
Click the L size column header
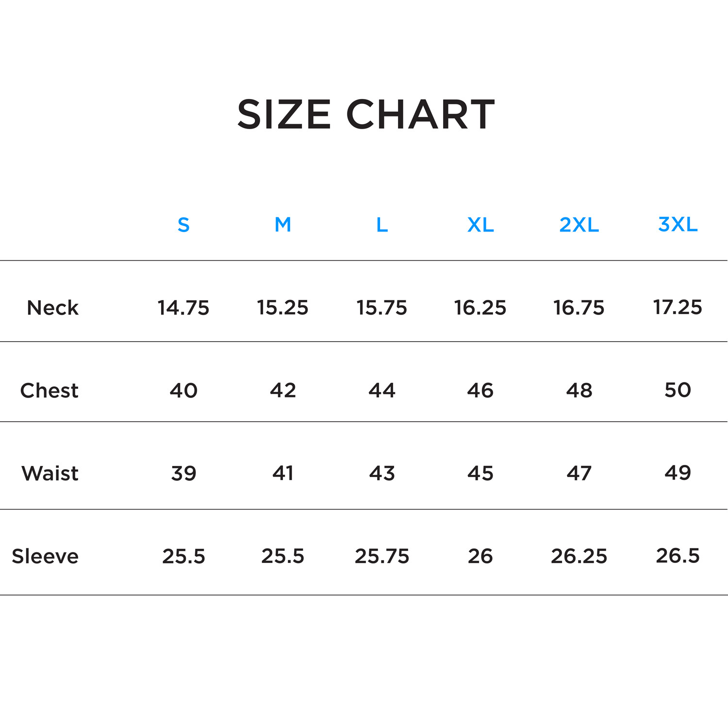(382, 225)
